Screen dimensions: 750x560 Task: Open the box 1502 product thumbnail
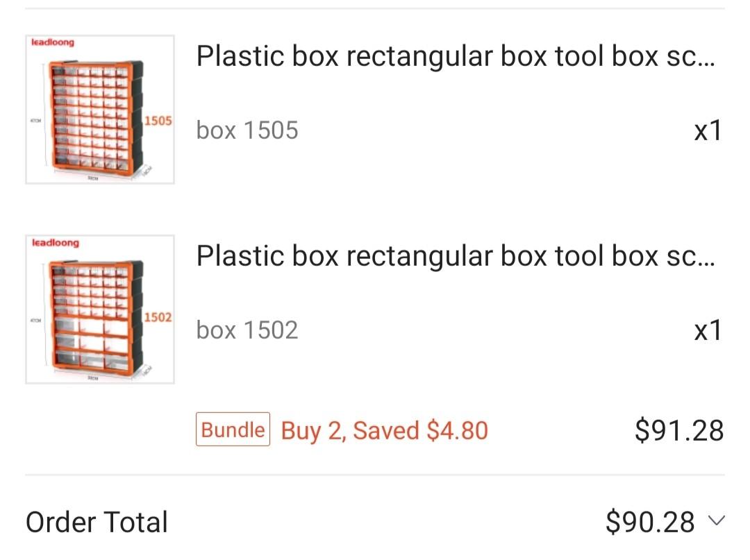click(100, 309)
